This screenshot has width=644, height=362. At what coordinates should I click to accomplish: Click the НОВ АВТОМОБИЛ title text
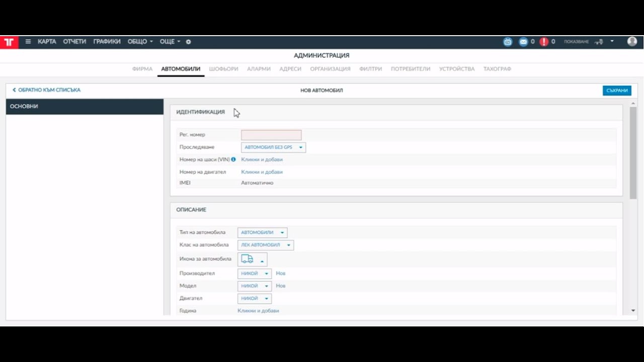(x=321, y=90)
